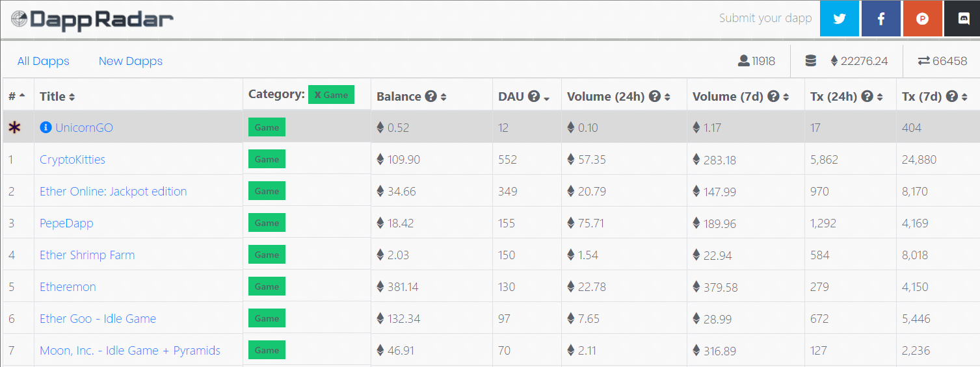Screen dimensions: 980x367
Task: Click Game tag in Ether Shrimp Farm row
Action: tap(267, 255)
